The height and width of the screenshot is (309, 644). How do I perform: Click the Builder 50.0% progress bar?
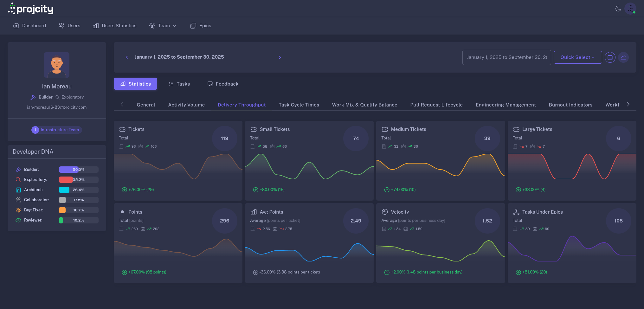coord(78,170)
